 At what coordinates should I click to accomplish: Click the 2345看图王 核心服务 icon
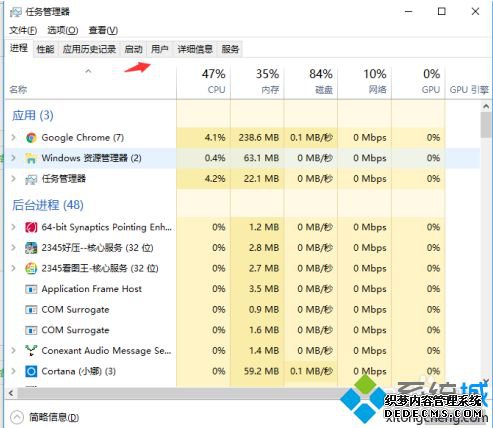[31, 269]
